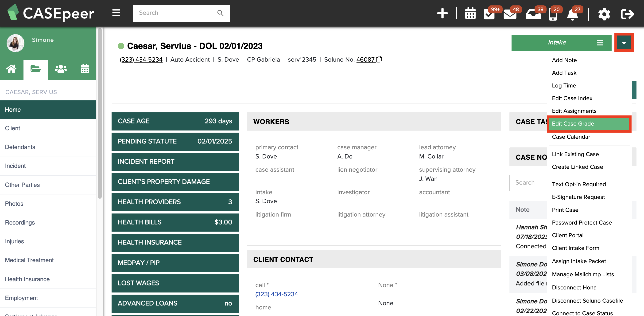Choose Create Linked Case
This screenshot has height=316, width=644.
tap(577, 167)
